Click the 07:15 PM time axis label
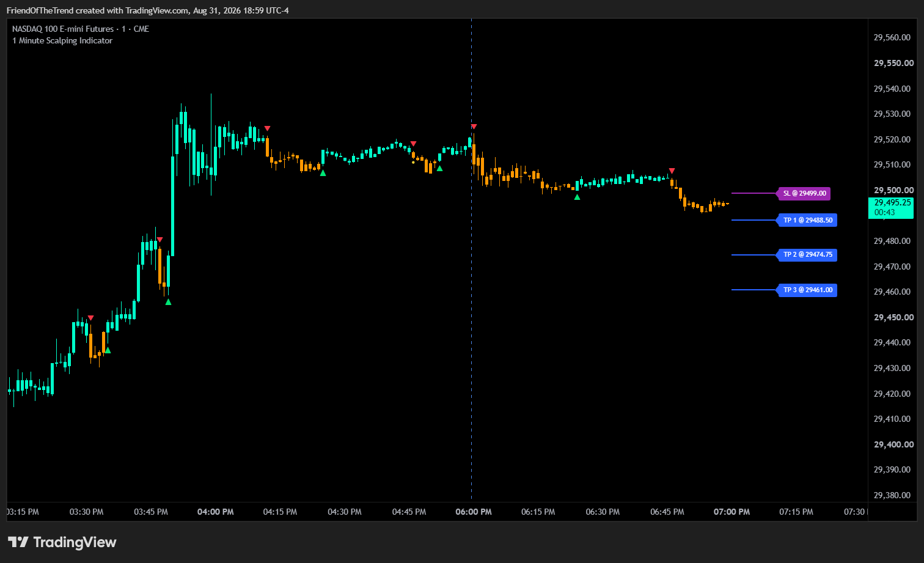Viewport: 924px width, 563px height. pos(796,512)
